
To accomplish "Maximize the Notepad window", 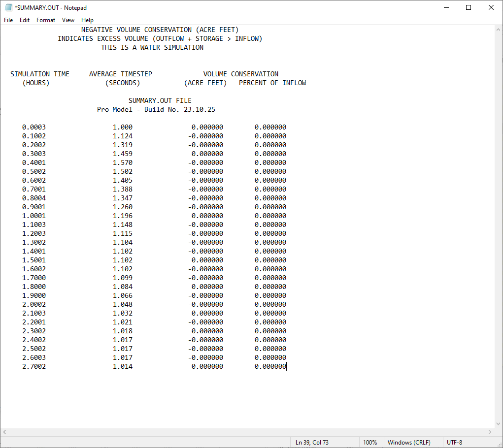I will [469, 7].
